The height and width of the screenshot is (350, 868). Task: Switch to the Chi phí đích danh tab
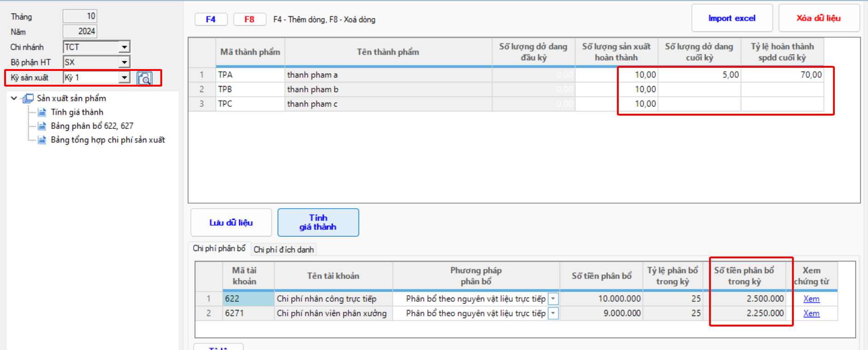pyautogui.click(x=283, y=250)
